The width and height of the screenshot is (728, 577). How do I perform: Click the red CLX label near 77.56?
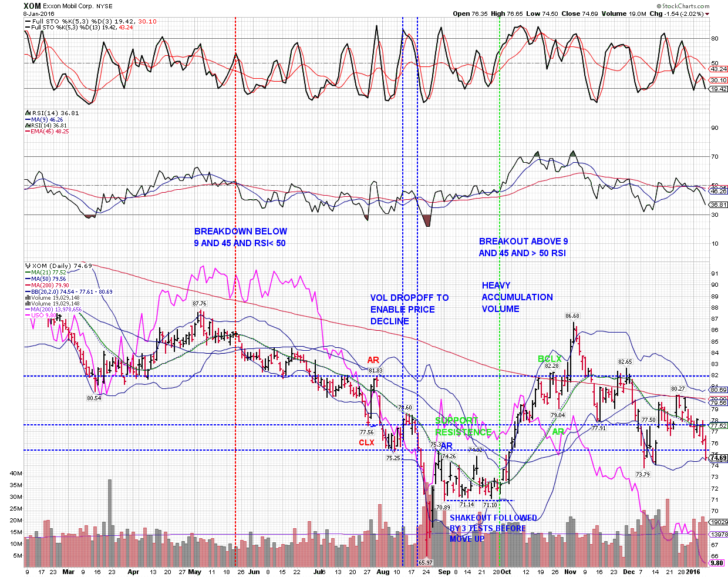click(366, 442)
